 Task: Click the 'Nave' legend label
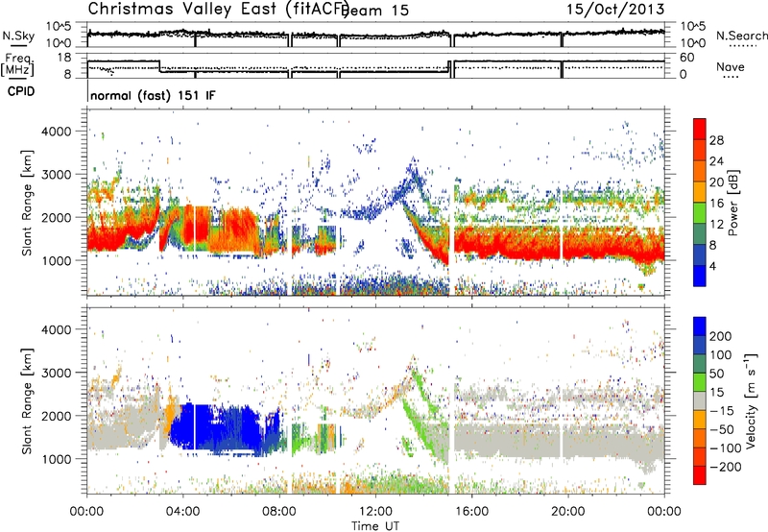pos(731,66)
